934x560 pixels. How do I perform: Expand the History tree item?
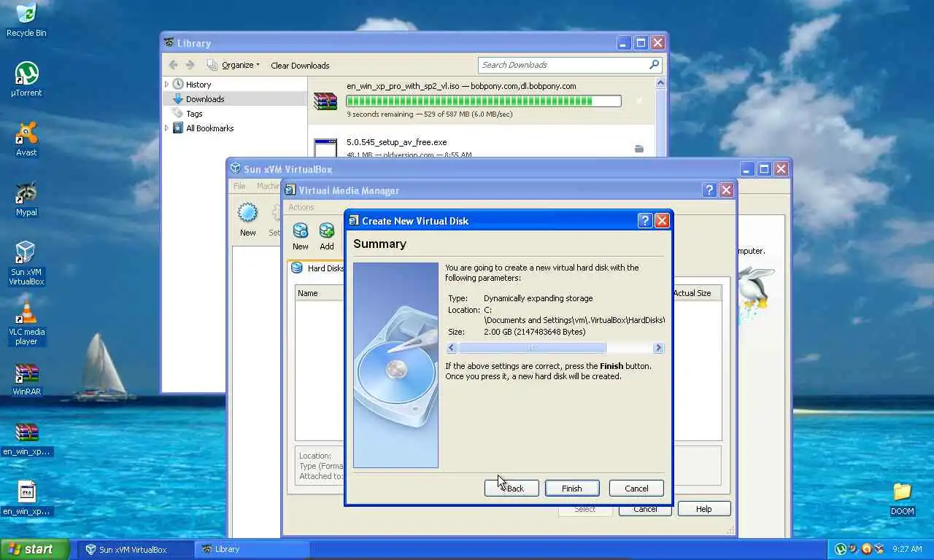(x=167, y=85)
